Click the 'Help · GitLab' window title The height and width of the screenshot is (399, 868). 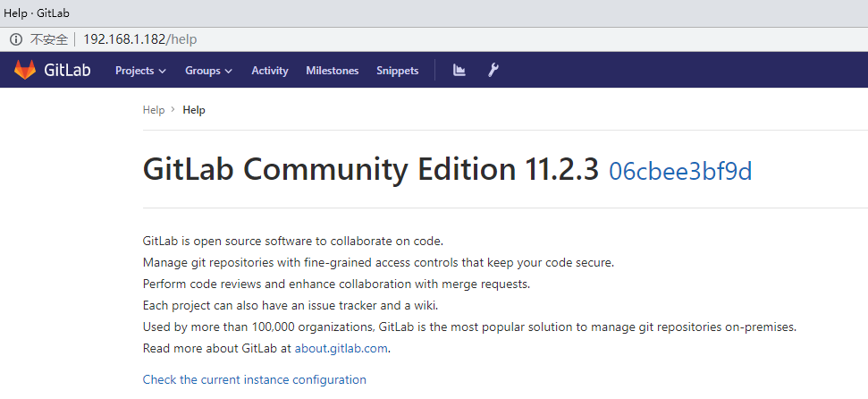37,13
